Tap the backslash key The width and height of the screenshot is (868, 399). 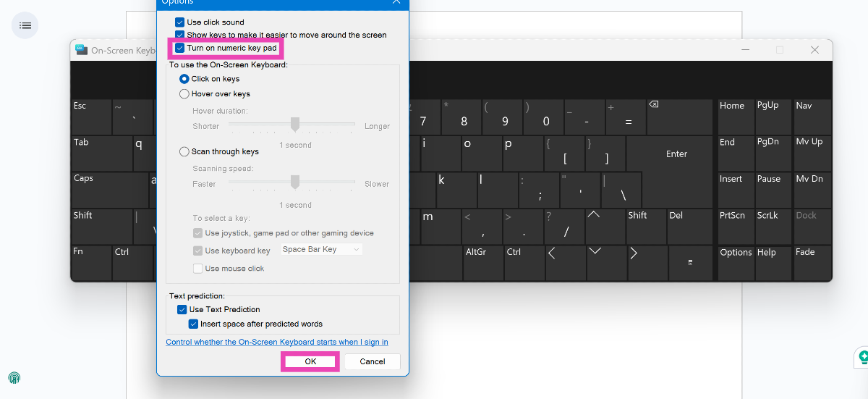(x=621, y=190)
